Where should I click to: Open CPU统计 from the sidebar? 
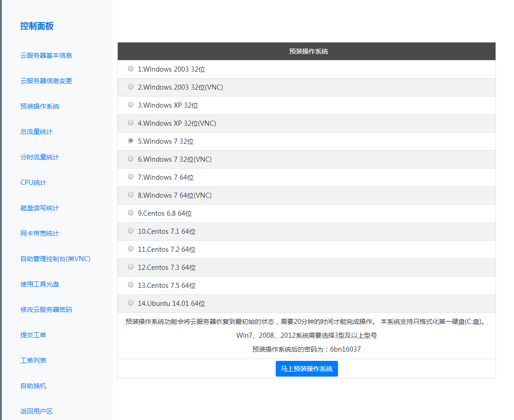pyautogui.click(x=33, y=183)
